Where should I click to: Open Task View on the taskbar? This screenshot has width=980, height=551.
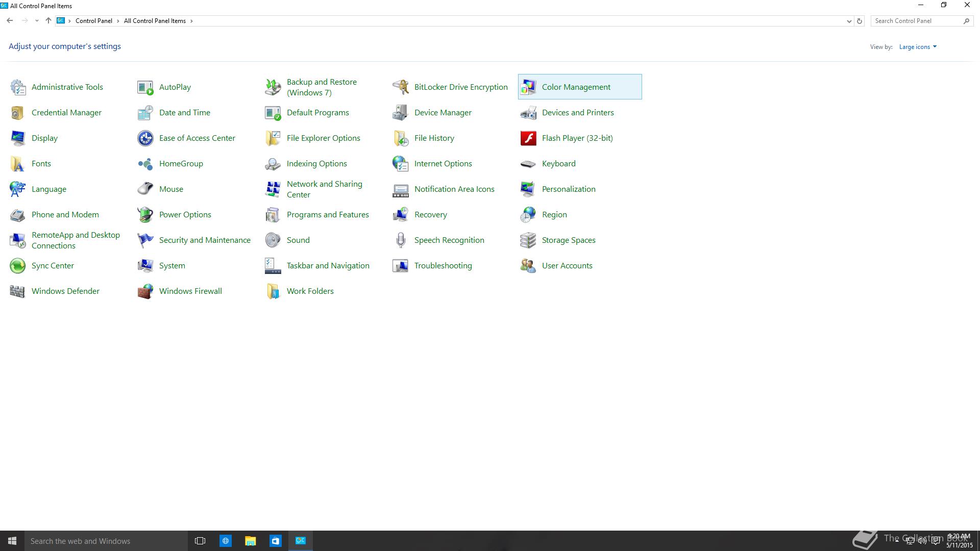[x=200, y=541]
